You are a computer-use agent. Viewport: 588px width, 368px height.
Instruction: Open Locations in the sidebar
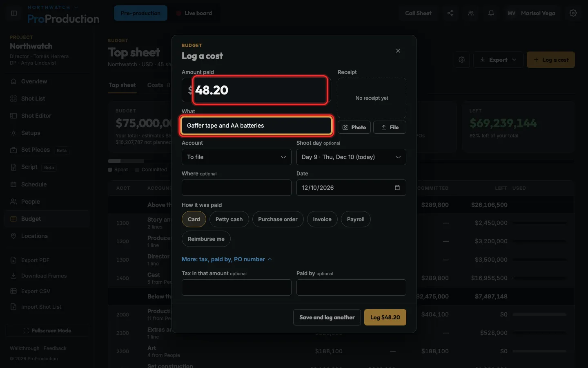click(47, 236)
